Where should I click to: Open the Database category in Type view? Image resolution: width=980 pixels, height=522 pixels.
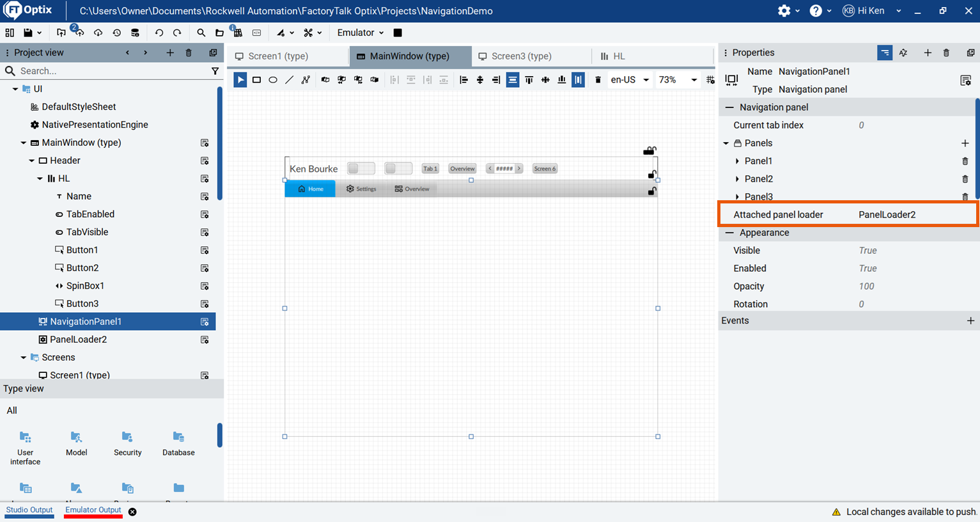(x=178, y=443)
